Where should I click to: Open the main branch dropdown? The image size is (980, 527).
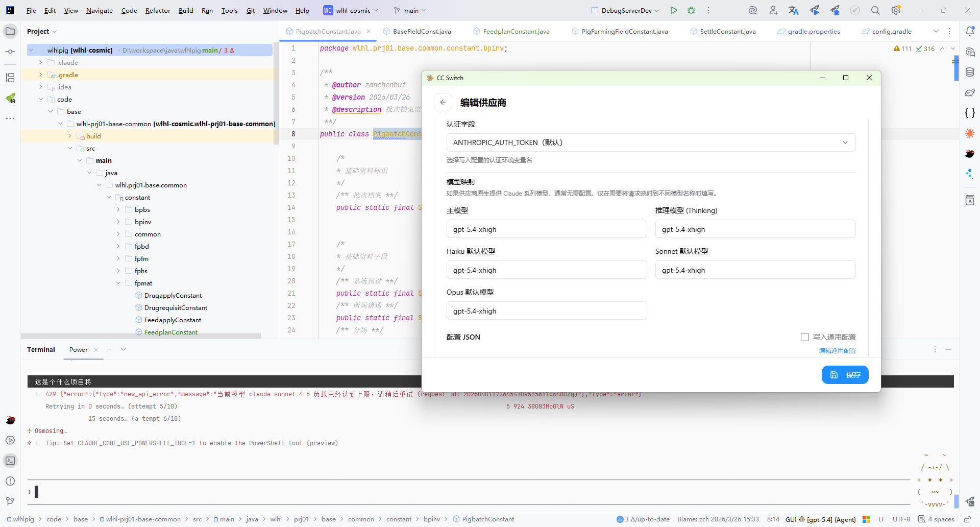coord(410,10)
